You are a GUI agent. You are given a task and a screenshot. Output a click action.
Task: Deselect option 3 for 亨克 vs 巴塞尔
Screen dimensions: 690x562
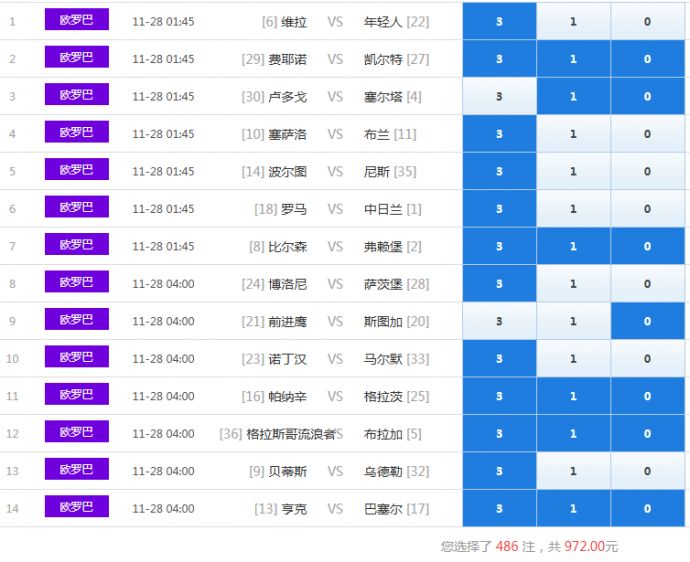tap(499, 509)
